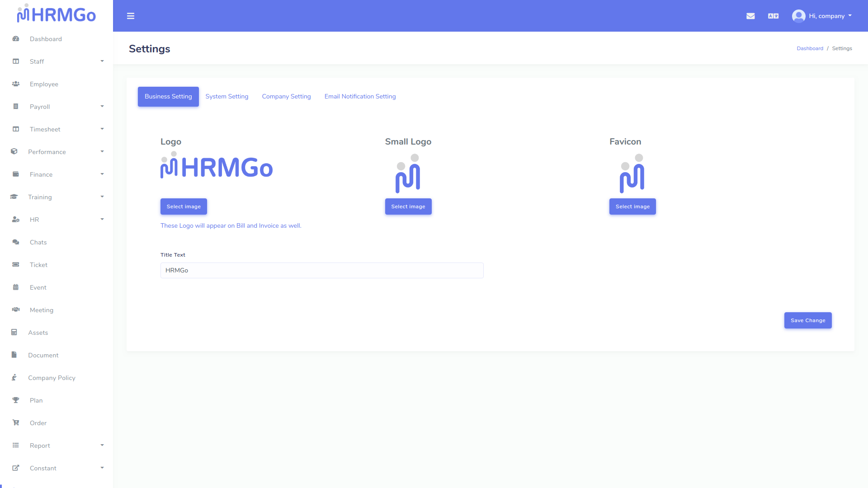Expand the Finance menu arrow

102,174
